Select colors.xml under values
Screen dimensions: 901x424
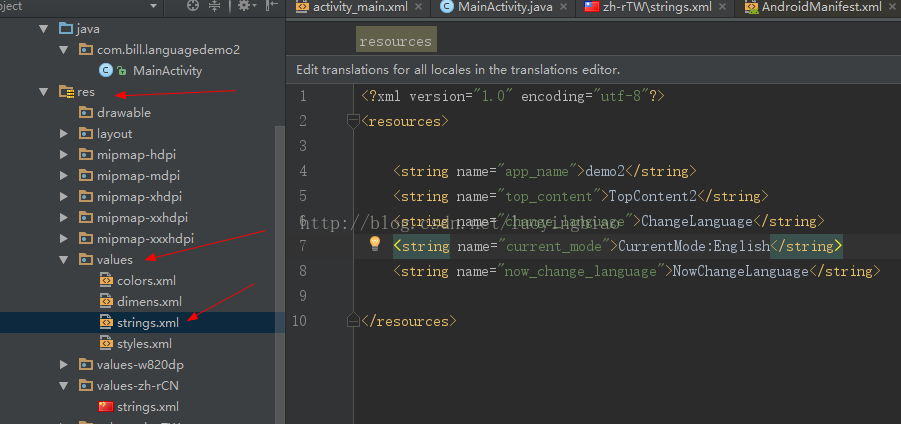point(146,281)
